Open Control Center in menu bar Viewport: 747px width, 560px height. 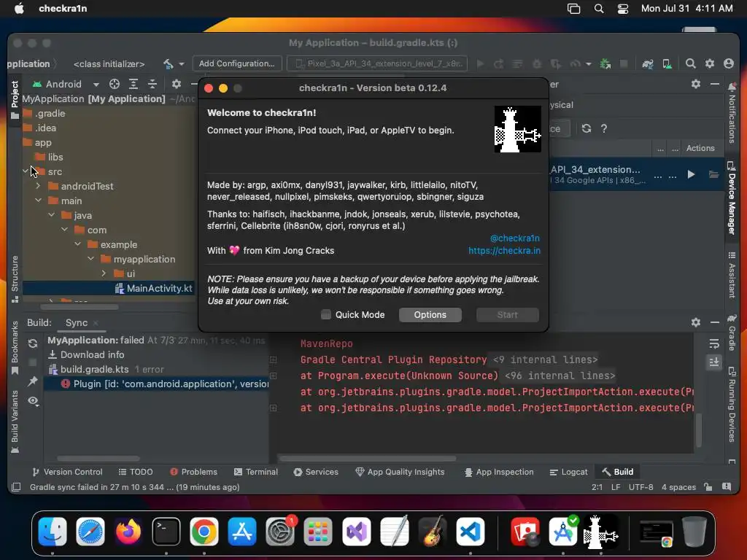tap(623, 9)
